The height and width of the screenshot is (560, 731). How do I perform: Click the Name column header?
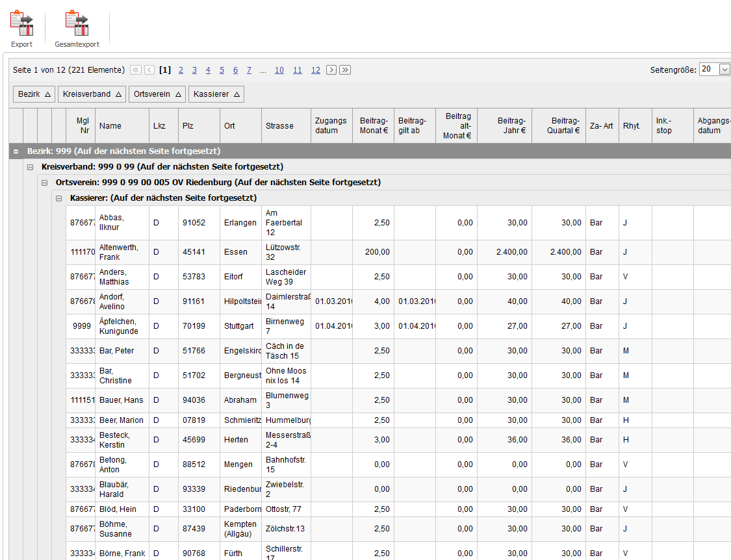tap(122, 126)
